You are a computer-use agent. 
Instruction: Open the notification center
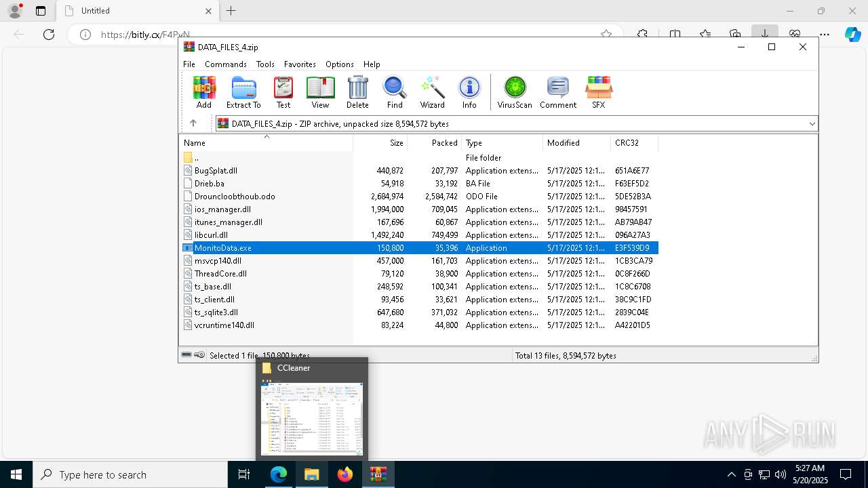[x=846, y=474]
